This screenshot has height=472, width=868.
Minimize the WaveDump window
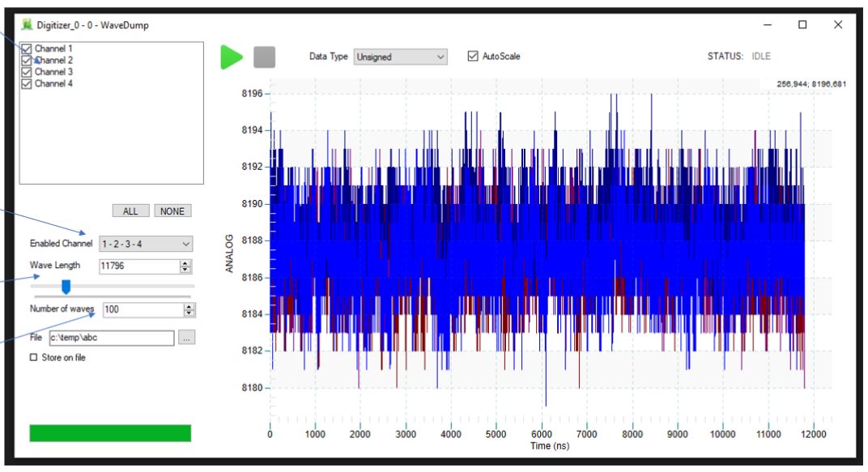coord(768,25)
